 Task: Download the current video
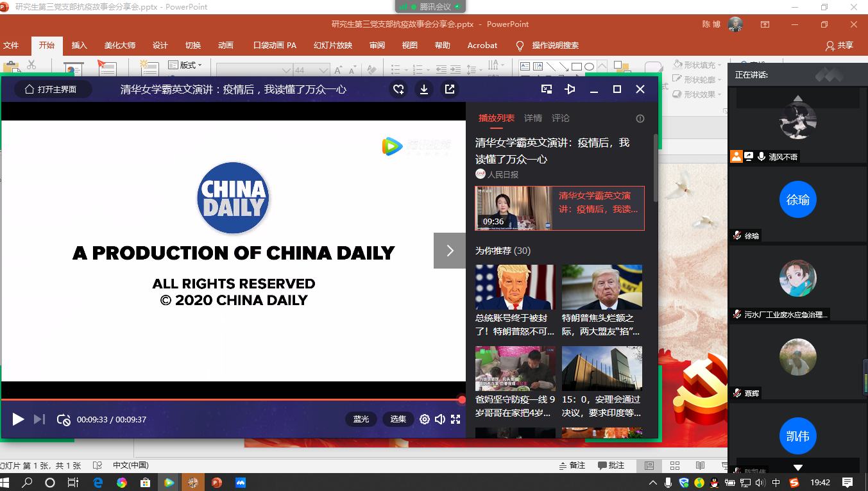tap(424, 90)
